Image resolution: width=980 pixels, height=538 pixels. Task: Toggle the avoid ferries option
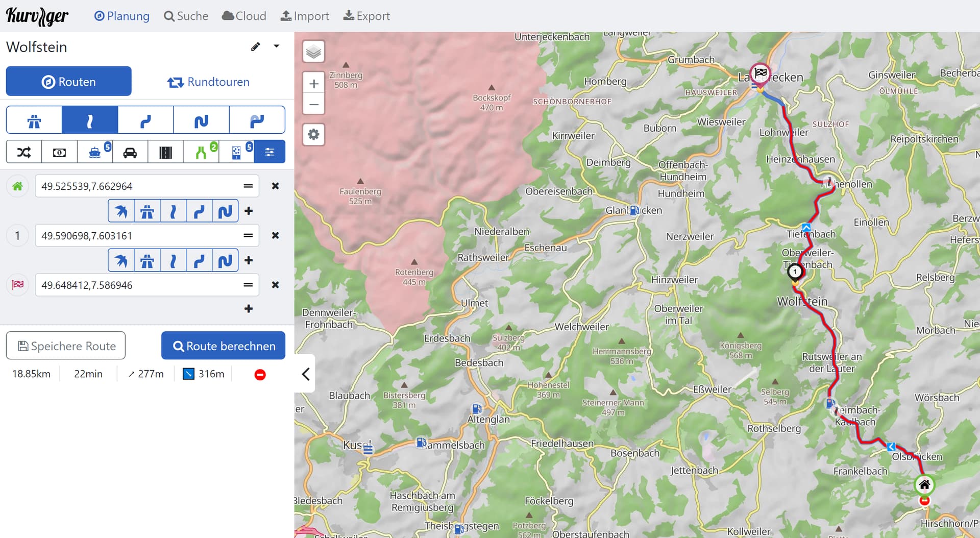point(95,152)
